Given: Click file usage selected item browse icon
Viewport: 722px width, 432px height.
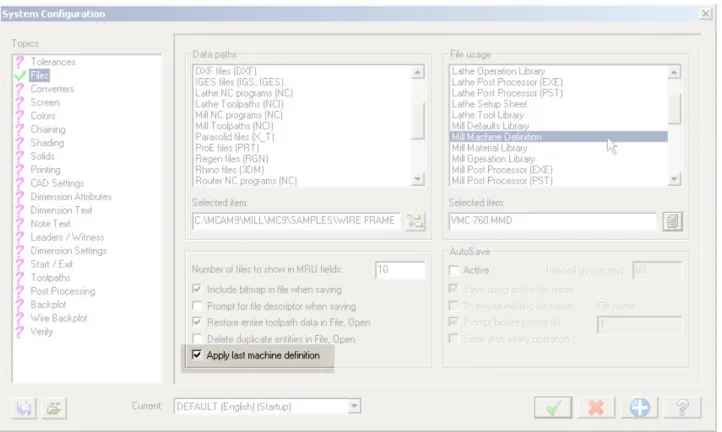Looking at the screenshot, I should click(x=672, y=221).
